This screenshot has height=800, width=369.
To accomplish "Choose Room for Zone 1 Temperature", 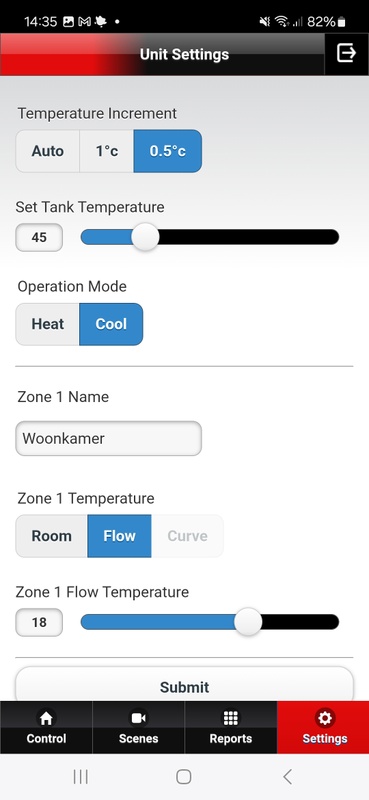I will 52,536.
